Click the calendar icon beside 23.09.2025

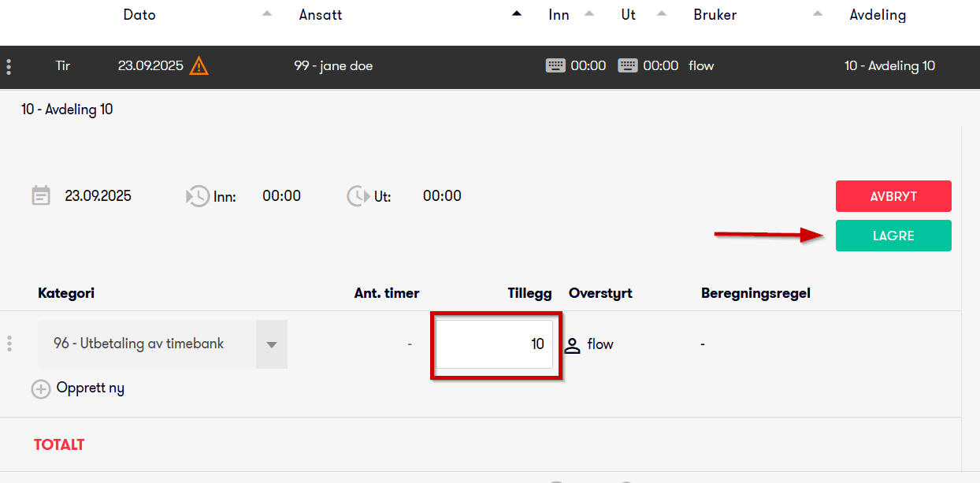click(41, 196)
